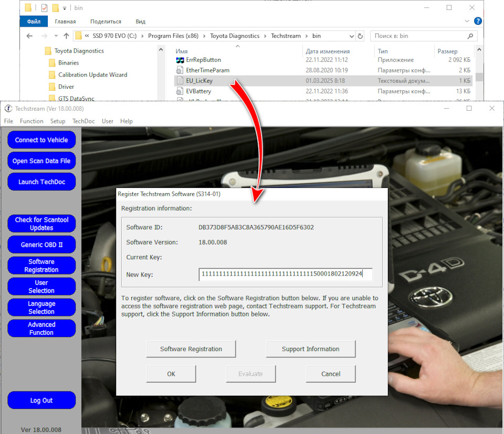
Task: Click Explorer help question mark icon
Action: click(478, 21)
